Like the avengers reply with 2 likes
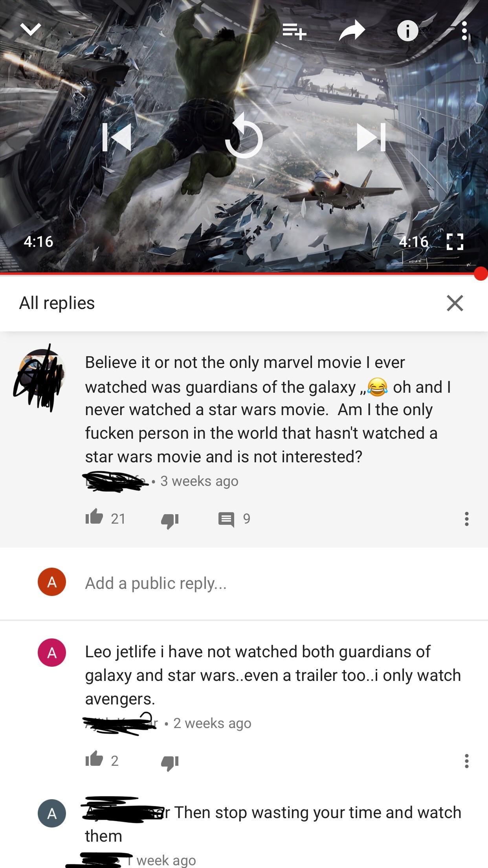Screen dimensions: 488x868 tap(94, 759)
